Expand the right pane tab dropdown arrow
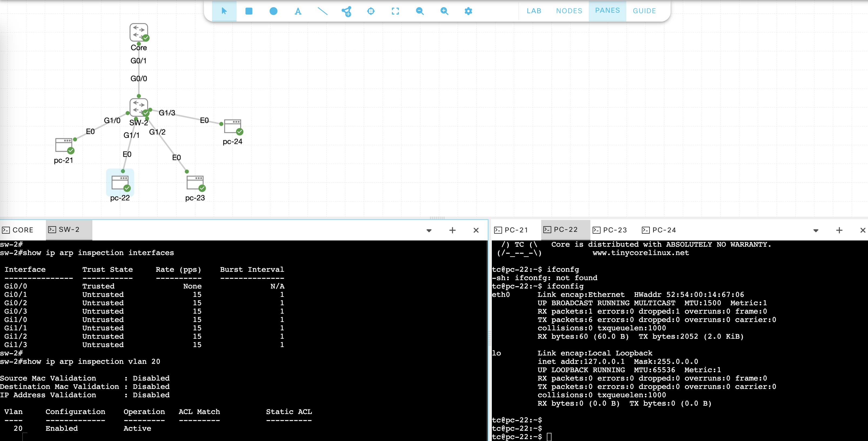The height and width of the screenshot is (441, 868). click(816, 230)
